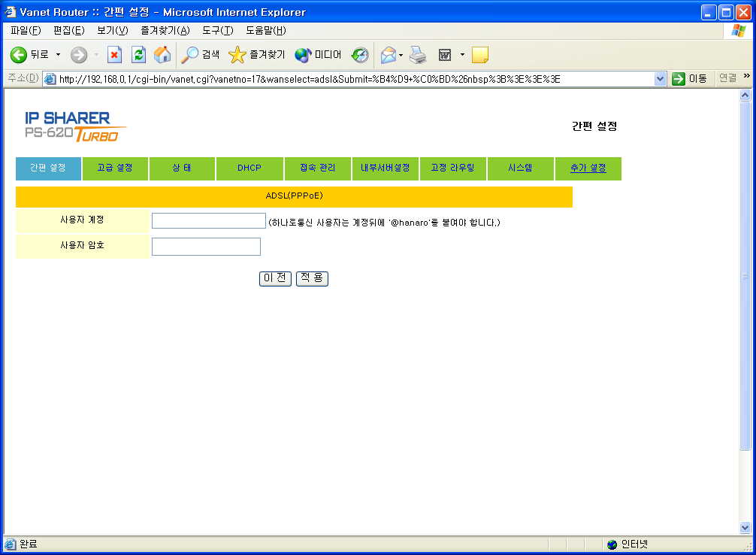
Task: Switch to the DHCP tab
Action: (249, 168)
